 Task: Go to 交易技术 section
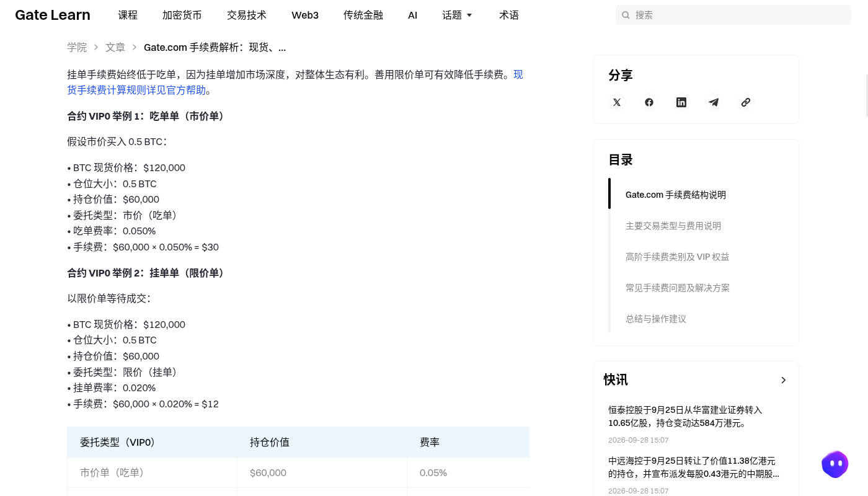tap(247, 15)
